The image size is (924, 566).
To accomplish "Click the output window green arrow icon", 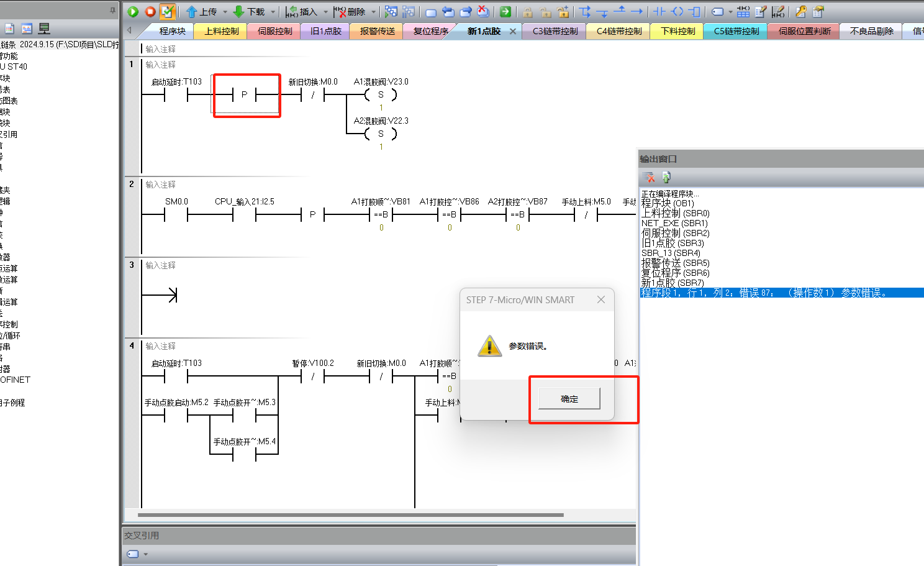I will [x=666, y=177].
